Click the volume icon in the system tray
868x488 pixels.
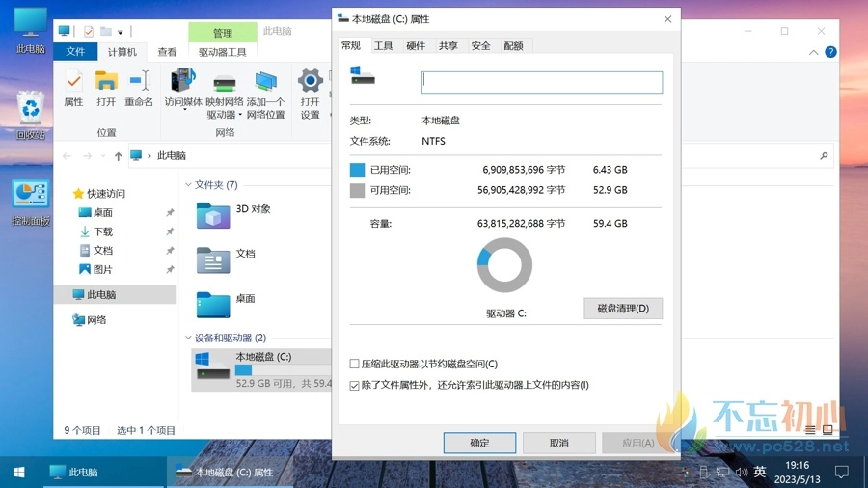click(742, 472)
